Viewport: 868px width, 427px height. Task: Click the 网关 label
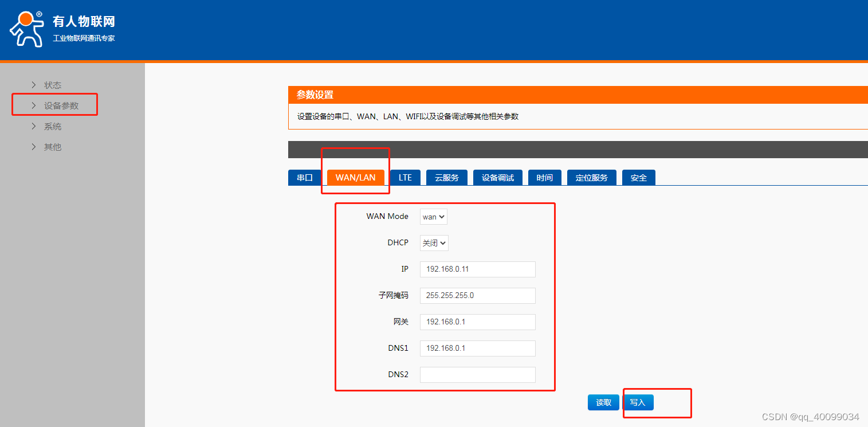coord(400,322)
